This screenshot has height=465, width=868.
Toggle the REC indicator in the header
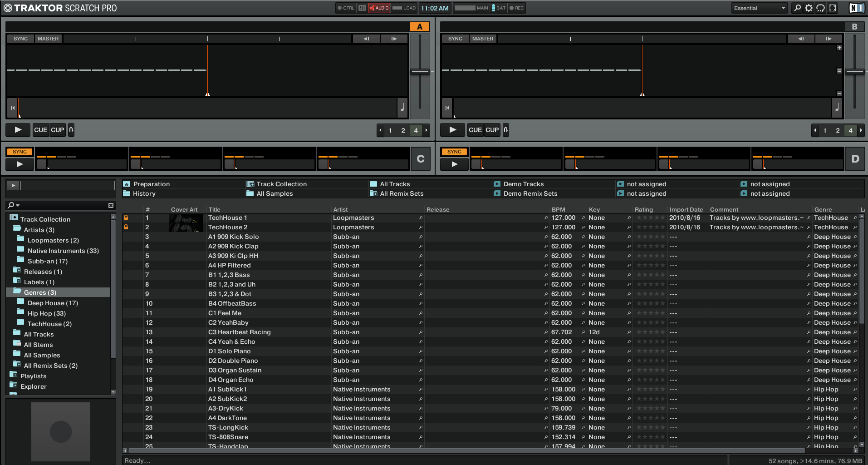517,8
